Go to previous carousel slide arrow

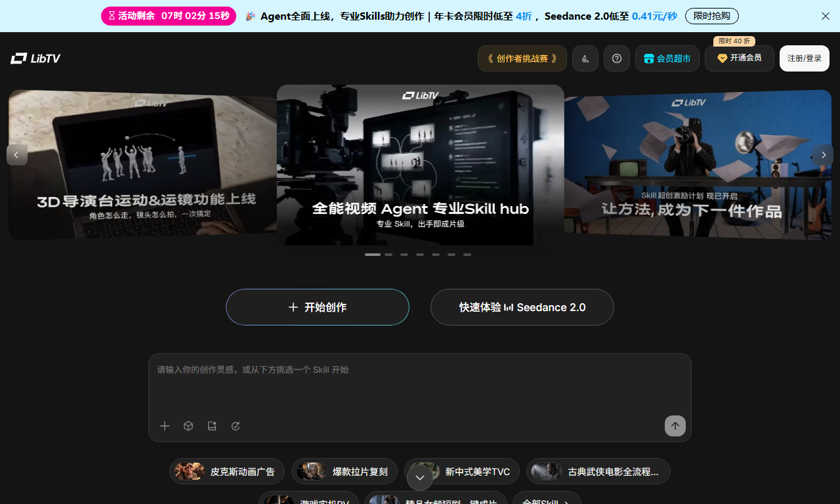[17, 155]
